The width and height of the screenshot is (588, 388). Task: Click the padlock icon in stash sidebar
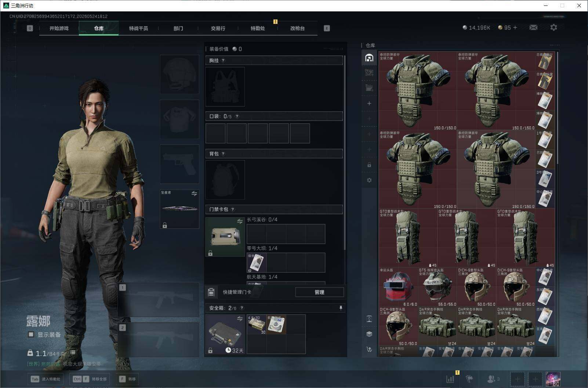tap(369, 165)
